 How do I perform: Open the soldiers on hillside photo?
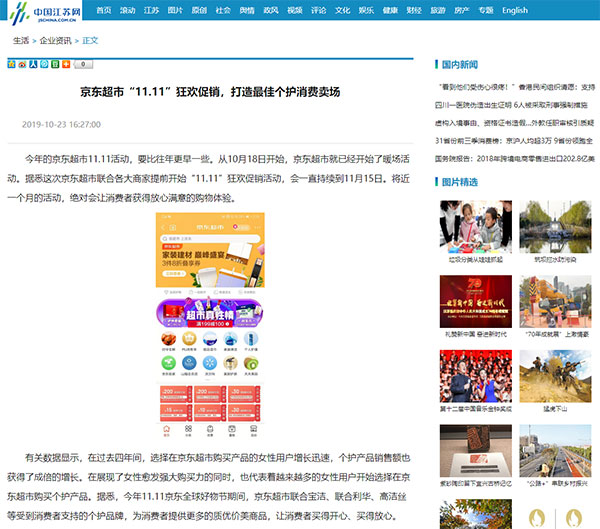click(555, 376)
